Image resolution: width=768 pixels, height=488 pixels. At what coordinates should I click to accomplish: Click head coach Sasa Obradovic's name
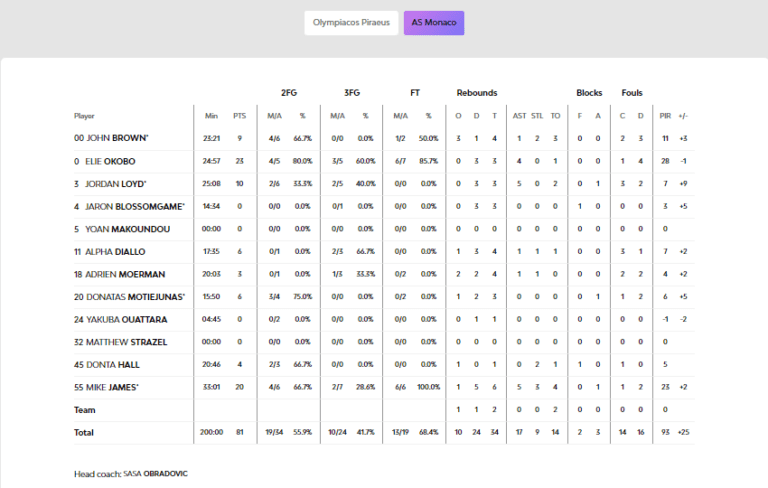point(155,473)
